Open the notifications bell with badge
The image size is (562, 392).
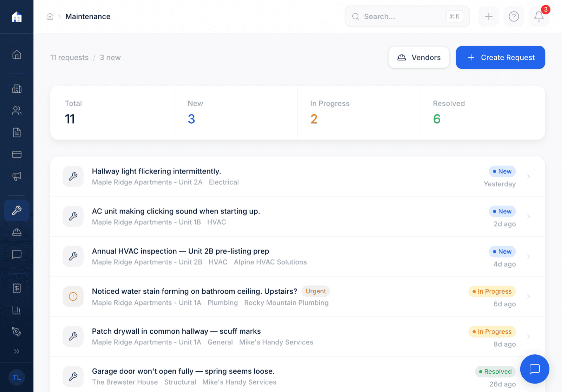[x=538, y=16]
